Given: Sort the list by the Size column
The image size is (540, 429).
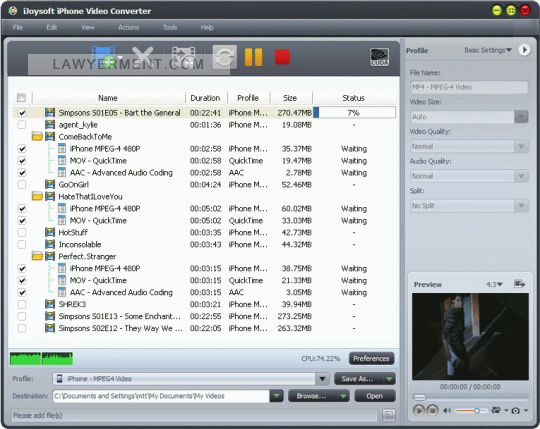Looking at the screenshot, I should (x=290, y=98).
